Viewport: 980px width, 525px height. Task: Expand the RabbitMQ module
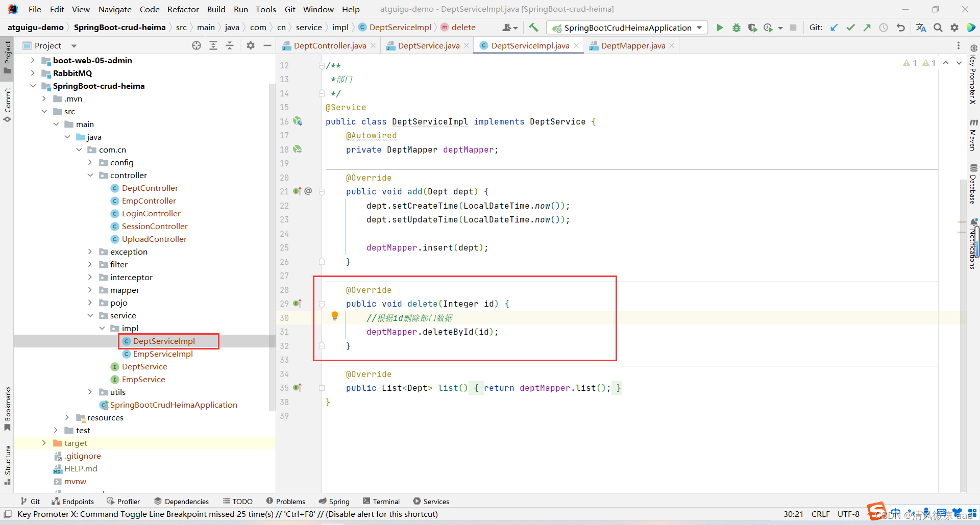pyautogui.click(x=33, y=73)
